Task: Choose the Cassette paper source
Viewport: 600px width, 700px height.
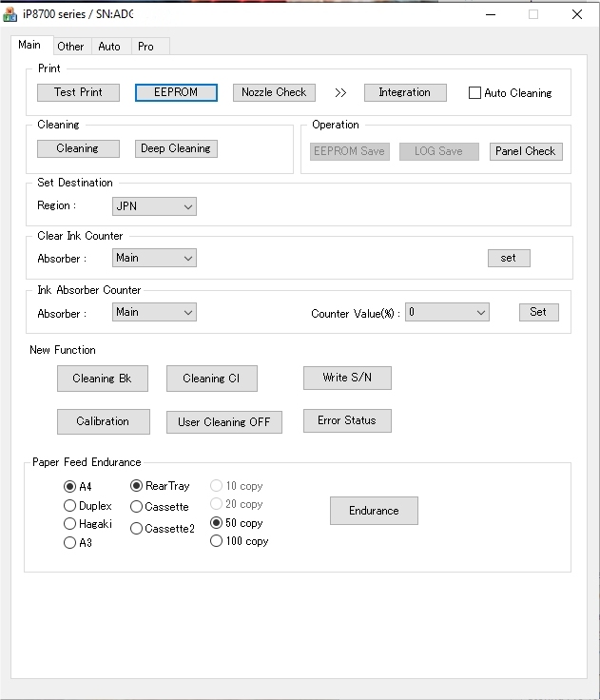Action: tap(137, 507)
